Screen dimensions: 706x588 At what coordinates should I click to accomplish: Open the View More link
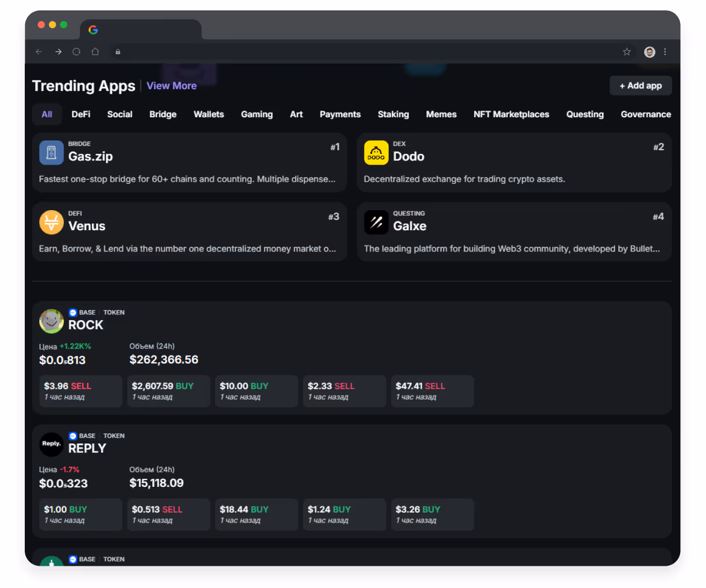[171, 86]
